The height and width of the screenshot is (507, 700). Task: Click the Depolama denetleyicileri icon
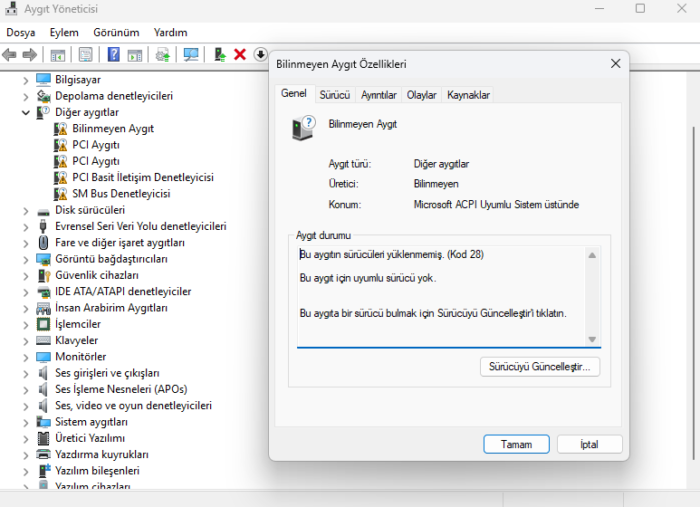[43, 96]
